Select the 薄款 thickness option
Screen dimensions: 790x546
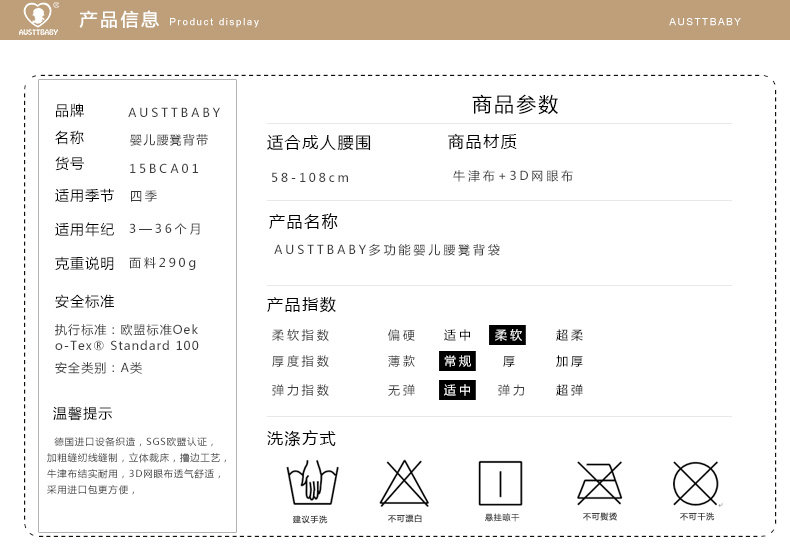[x=402, y=361]
